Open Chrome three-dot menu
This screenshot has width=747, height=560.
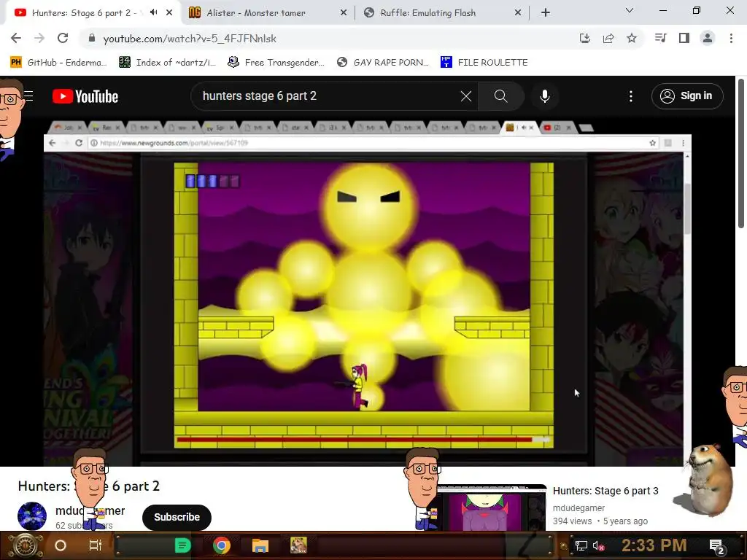(x=731, y=38)
